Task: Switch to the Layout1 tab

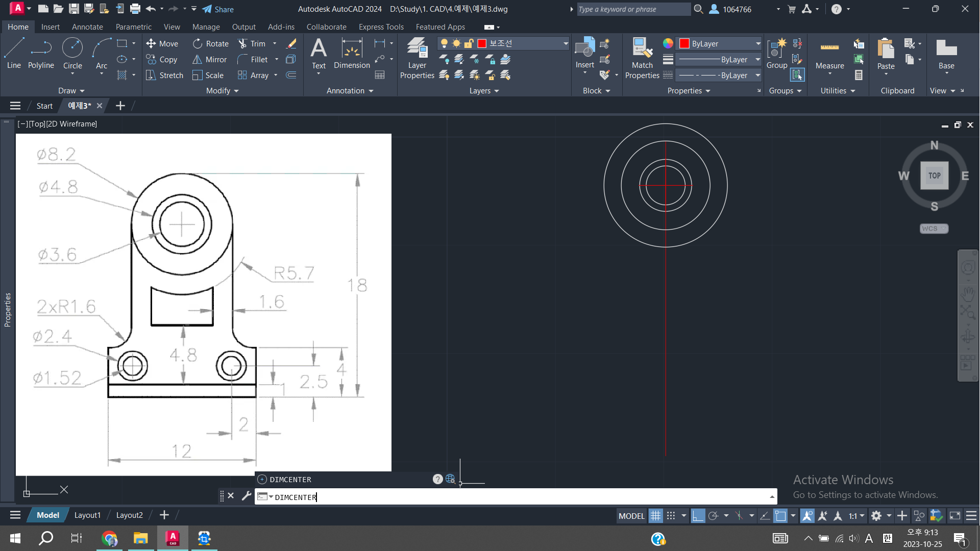Action: point(87,515)
